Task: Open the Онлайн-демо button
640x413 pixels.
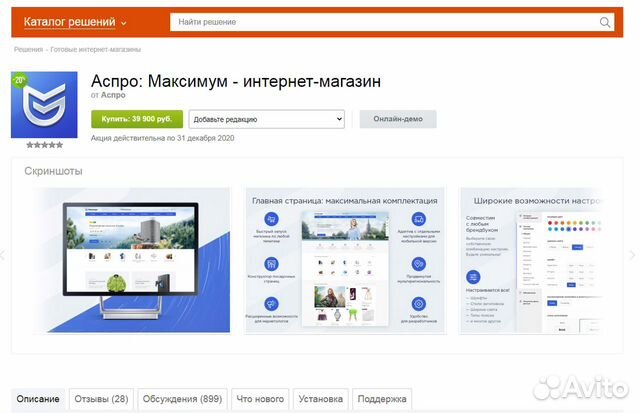Action: click(x=398, y=119)
